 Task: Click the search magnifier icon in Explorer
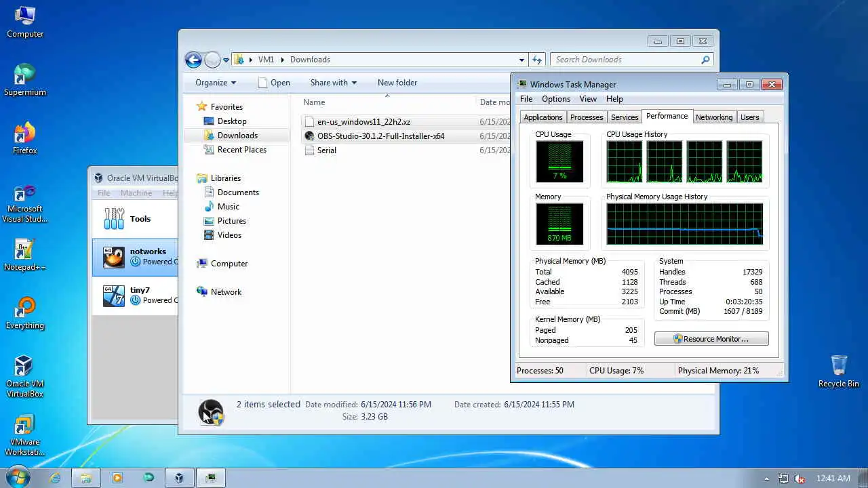(705, 60)
